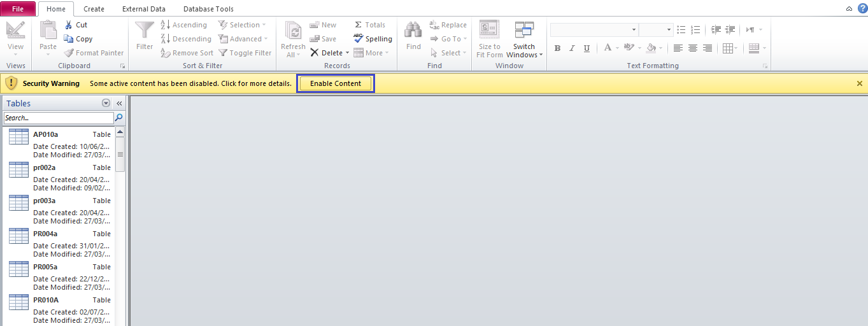The width and height of the screenshot is (868, 326).
Task: Open the Tables pane category dropdown
Action: 106,103
